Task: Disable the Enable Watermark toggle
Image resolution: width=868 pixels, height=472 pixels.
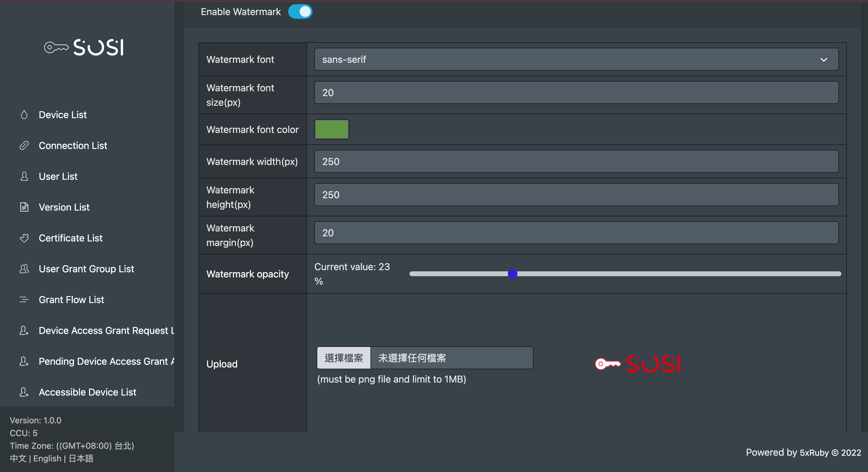Action: point(300,12)
